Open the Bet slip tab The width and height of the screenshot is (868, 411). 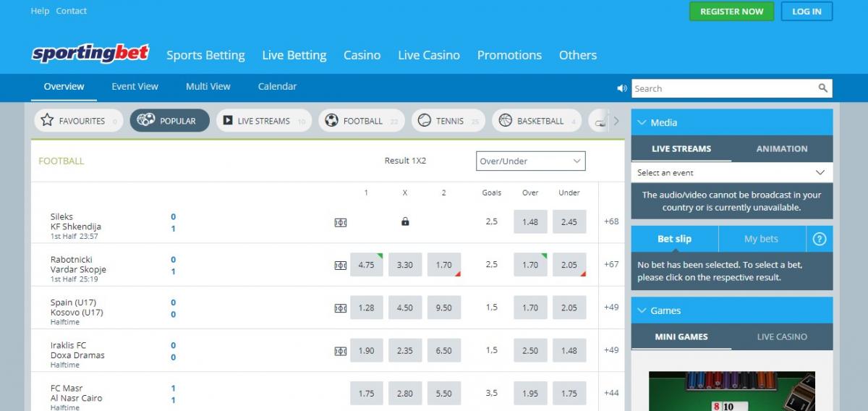[674, 239]
